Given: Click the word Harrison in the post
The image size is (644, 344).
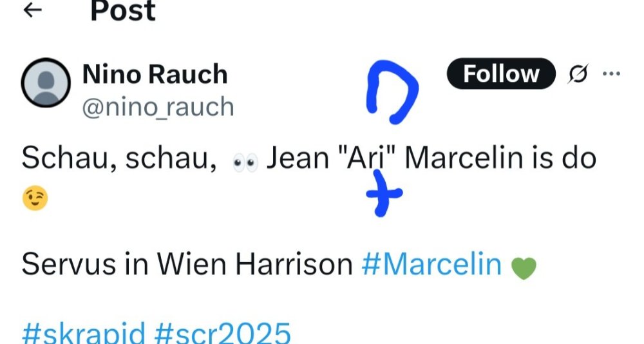Looking at the screenshot, I should (x=294, y=264).
